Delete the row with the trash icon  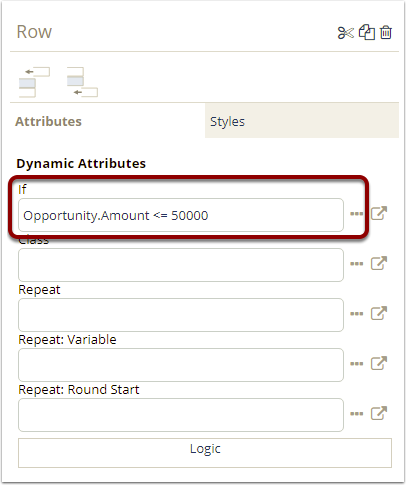tap(386, 32)
